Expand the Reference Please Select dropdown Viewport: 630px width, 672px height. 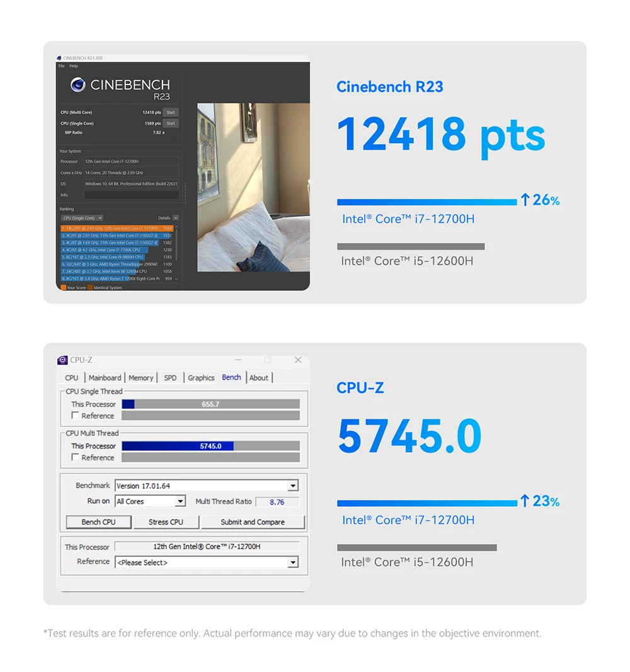(x=292, y=562)
